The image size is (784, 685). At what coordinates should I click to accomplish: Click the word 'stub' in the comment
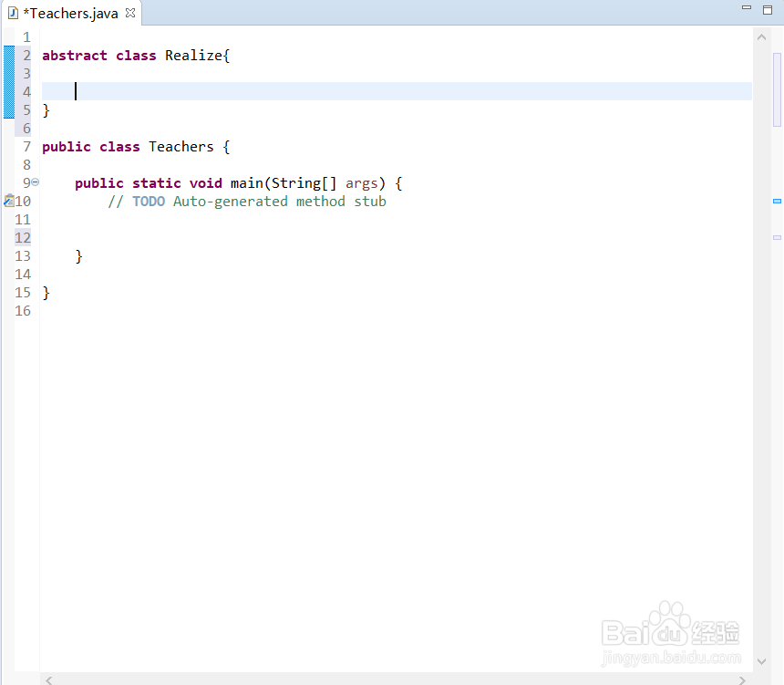370,202
